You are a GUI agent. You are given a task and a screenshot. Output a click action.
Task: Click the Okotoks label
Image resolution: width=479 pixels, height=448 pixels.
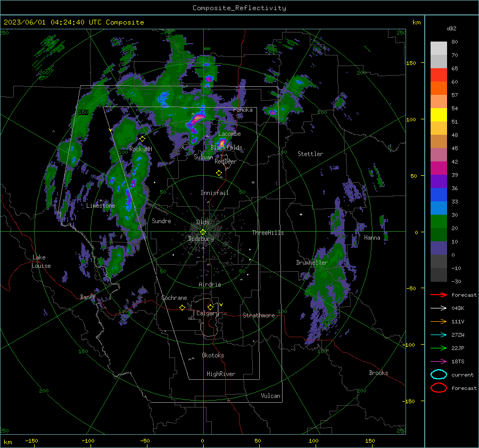213,355
